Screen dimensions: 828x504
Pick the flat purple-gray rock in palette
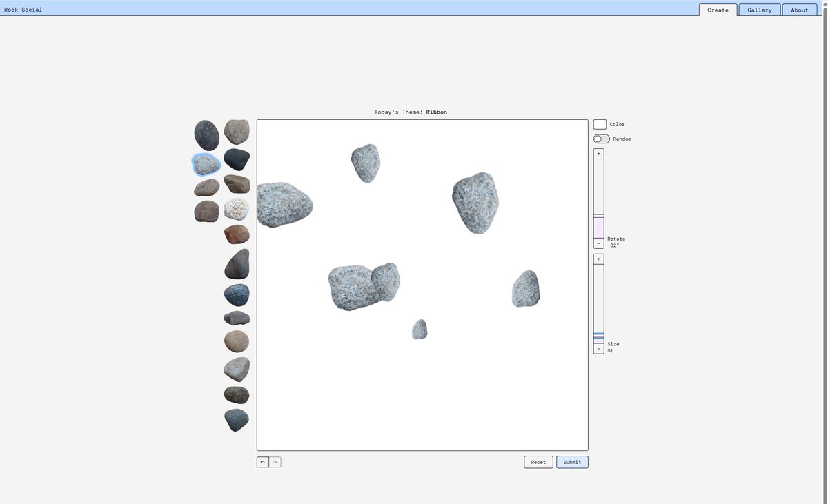tap(237, 318)
